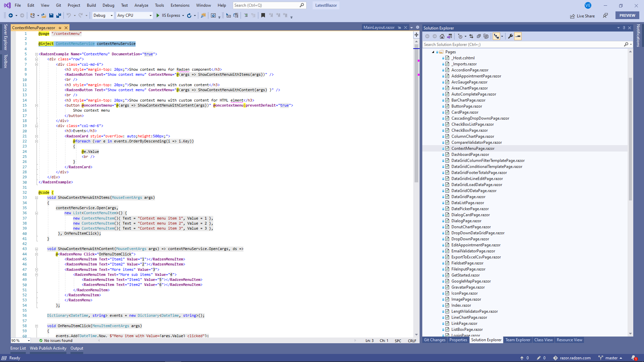Viewport: 644px width, 362px height.
Task: Open the Toolbox side panel
Action: pos(5,61)
